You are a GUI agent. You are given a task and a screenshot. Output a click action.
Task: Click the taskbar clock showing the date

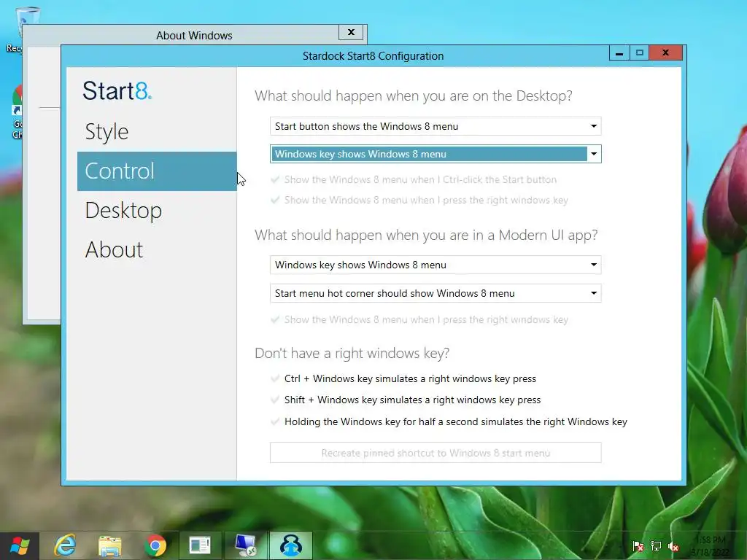pos(710,546)
